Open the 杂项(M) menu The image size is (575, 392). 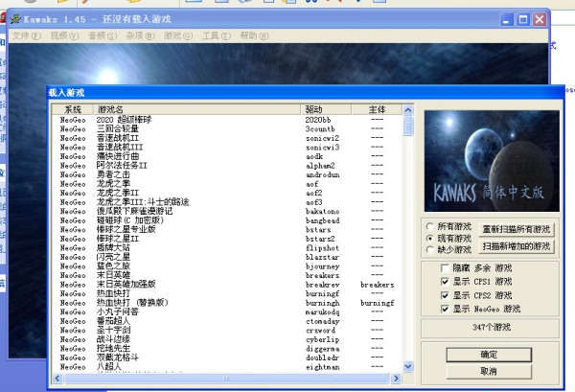coord(140,35)
